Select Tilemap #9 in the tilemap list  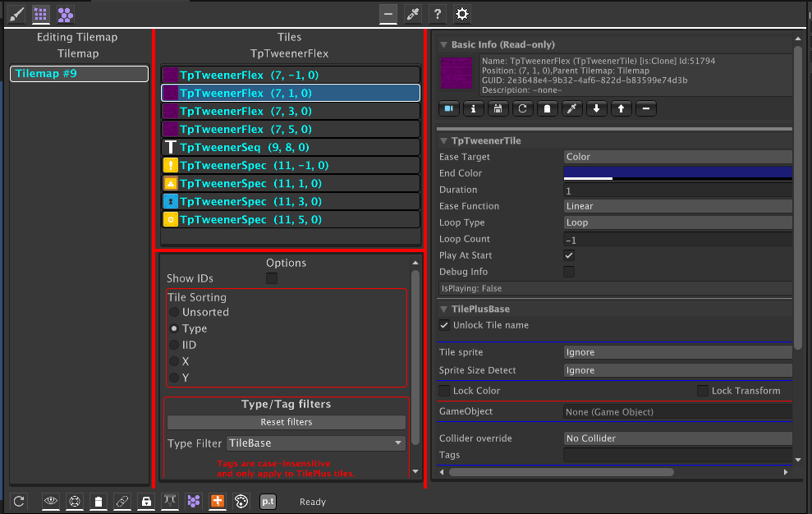point(80,74)
